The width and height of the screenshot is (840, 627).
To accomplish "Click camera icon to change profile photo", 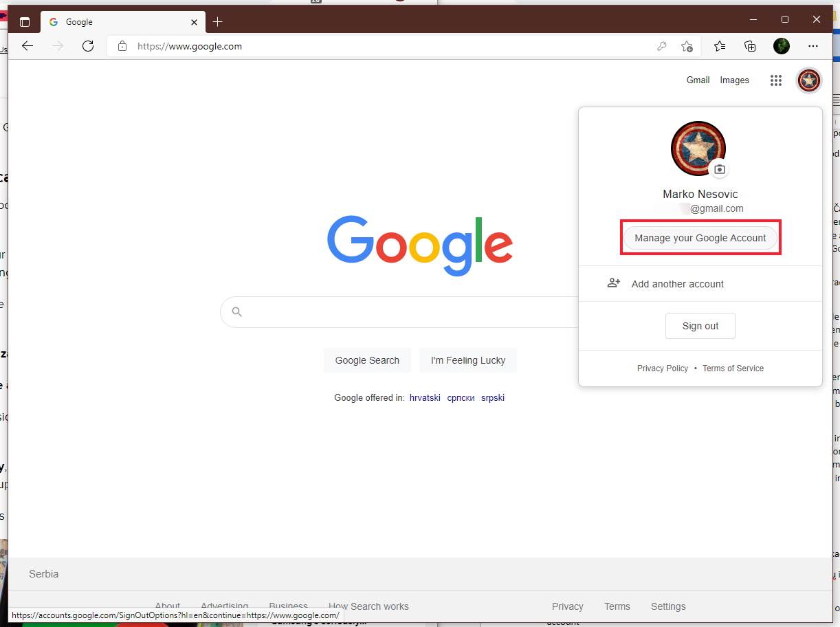I will pos(719,168).
